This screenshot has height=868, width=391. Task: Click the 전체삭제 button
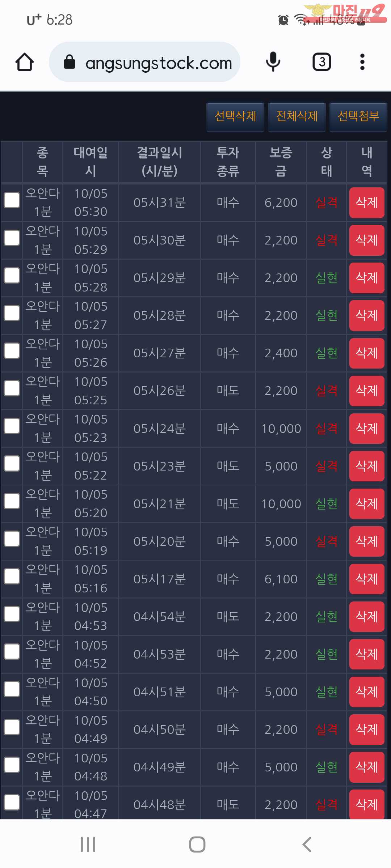point(297,116)
